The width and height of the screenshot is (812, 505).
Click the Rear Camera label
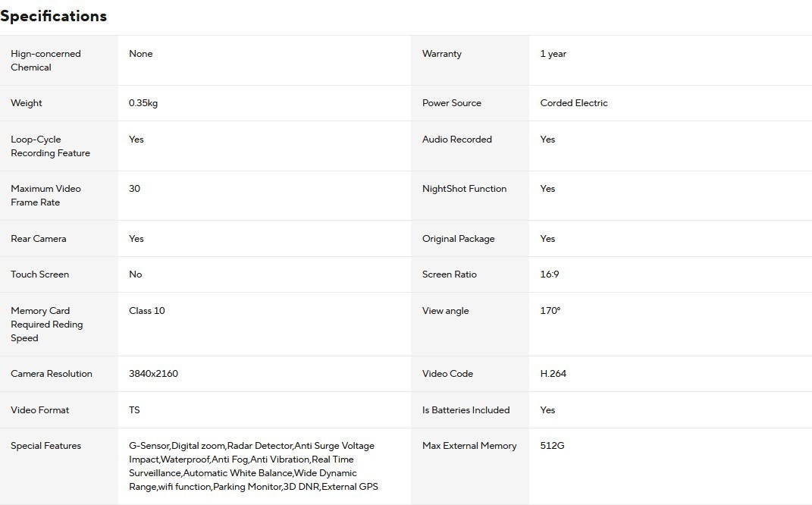(39, 239)
